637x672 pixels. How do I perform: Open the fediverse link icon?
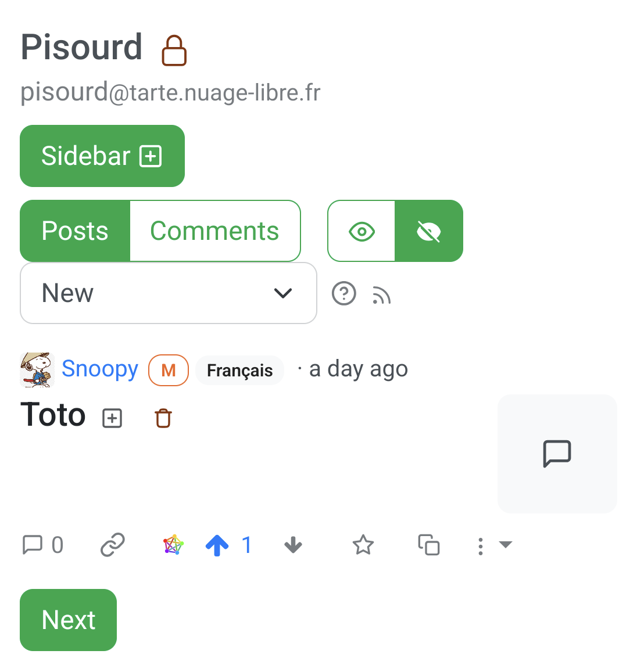(x=173, y=545)
